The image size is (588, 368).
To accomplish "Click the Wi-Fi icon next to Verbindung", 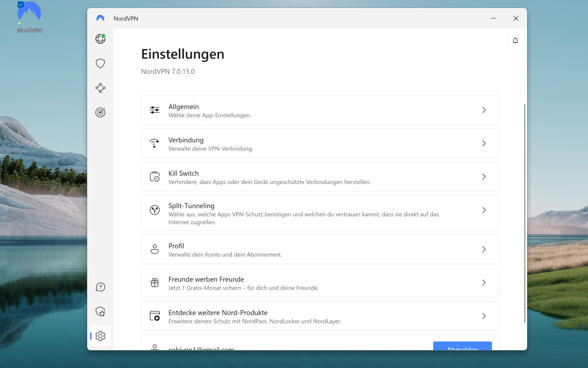I will (x=155, y=143).
